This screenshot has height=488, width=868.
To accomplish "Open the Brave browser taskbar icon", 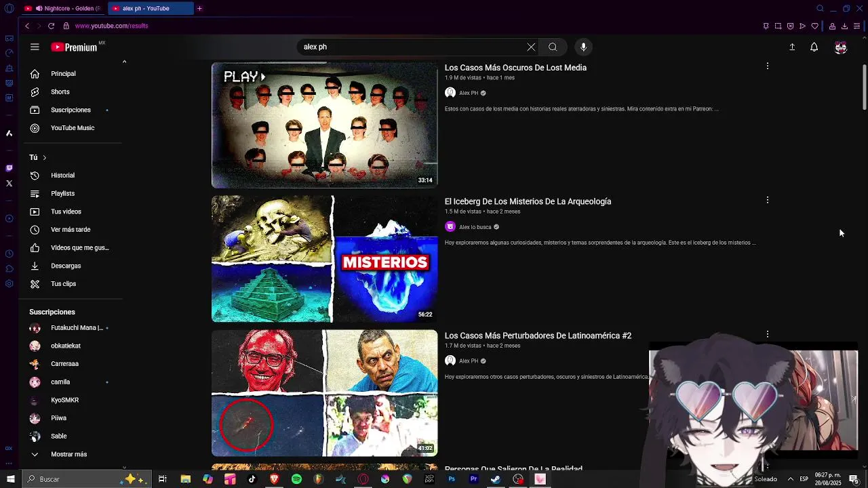I will [x=275, y=479].
